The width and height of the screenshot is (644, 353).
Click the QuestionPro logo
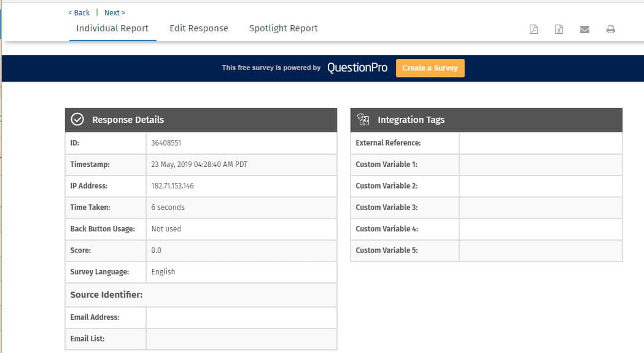coord(357,68)
